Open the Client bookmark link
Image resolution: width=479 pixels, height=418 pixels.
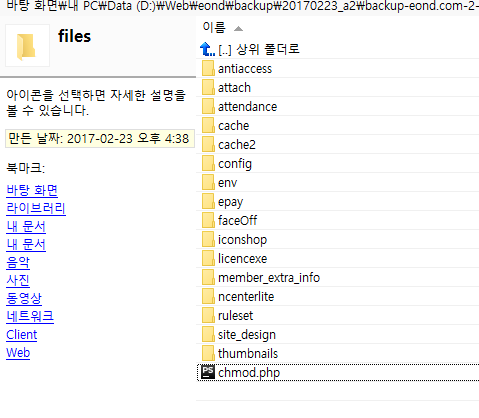tap(22, 335)
